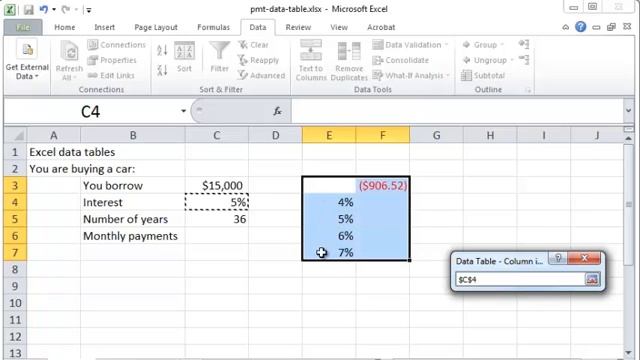Open the Sort dialog button
The width and height of the screenshot is (640, 360).
coord(184,57)
